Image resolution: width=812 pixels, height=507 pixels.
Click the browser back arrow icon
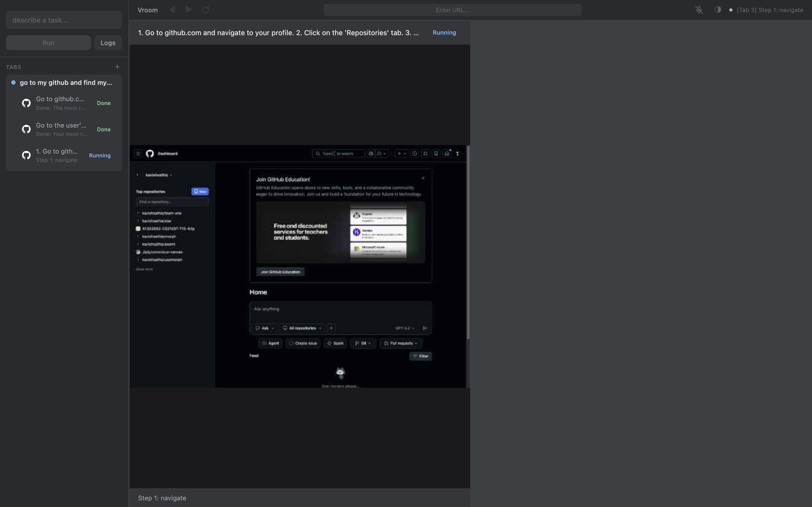(x=172, y=10)
